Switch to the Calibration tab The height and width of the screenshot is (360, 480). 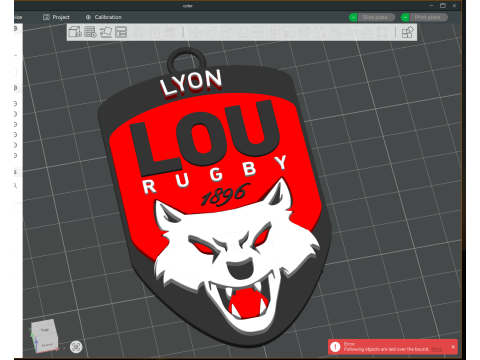click(x=104, y=17)
